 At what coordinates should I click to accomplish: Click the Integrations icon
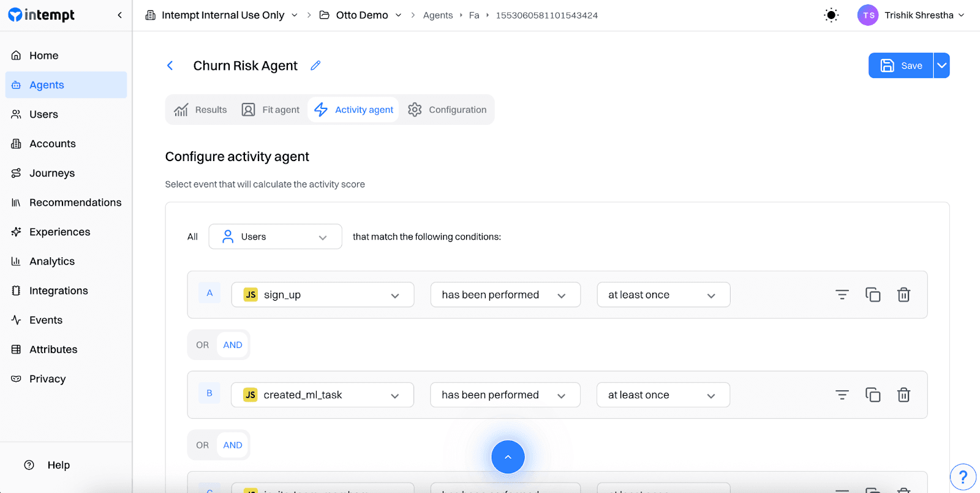pos(17,291)
